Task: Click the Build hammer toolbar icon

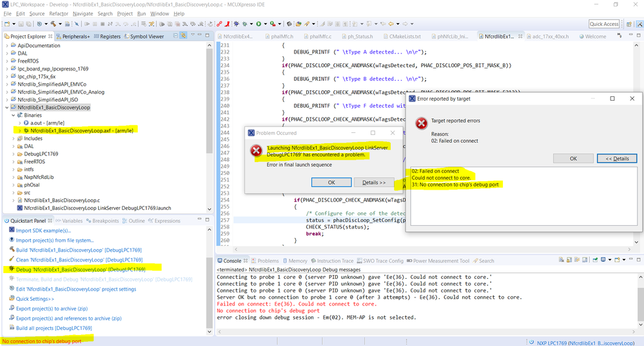Action: [x=54, y=24]
